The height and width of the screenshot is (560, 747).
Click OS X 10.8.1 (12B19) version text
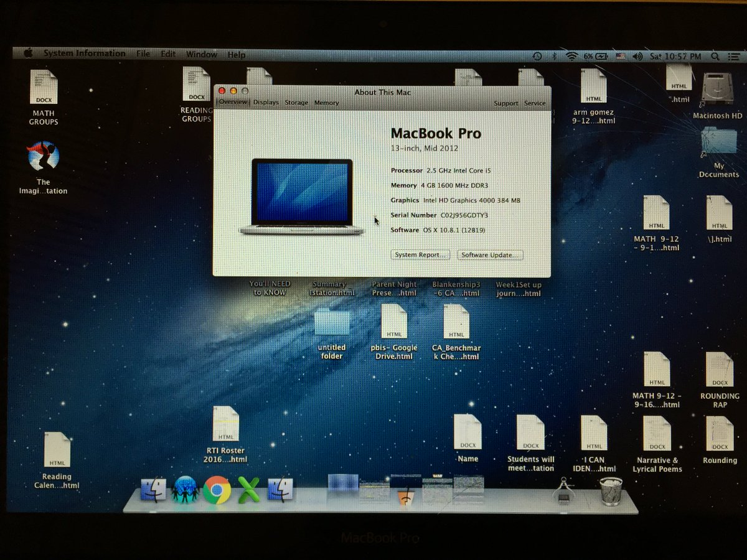[454, 230]
